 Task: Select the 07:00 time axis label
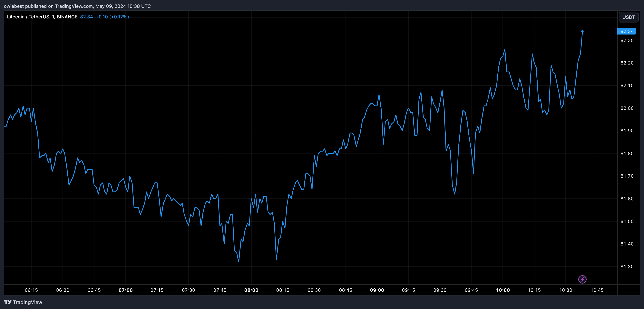(125, 290)
